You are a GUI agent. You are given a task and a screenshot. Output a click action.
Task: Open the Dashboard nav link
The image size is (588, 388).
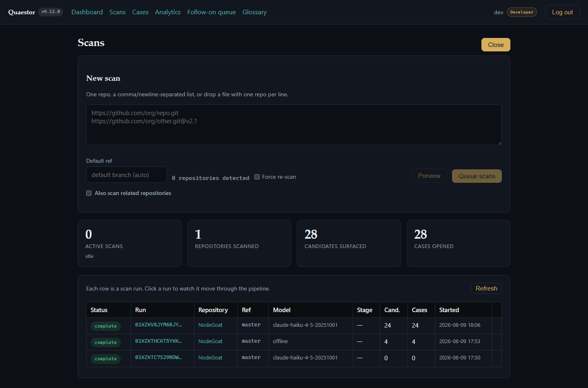tap(87, 12)
